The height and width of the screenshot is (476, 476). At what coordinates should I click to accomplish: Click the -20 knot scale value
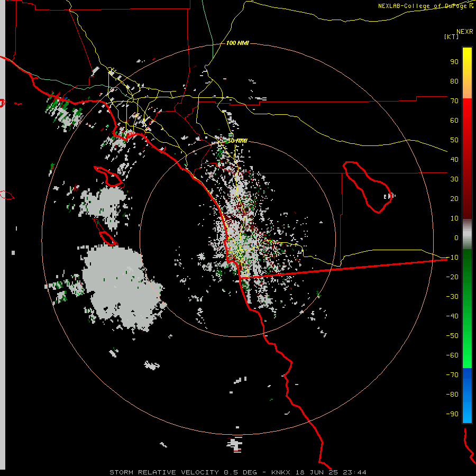tap(452, 277)
